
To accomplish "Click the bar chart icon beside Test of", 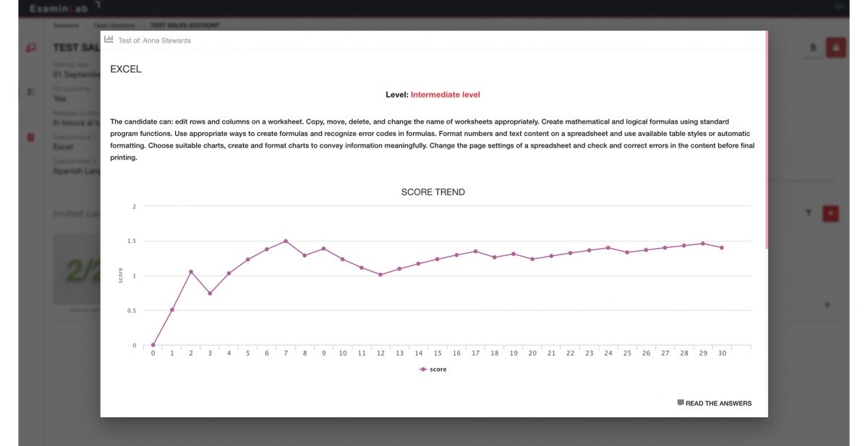I will tap(109, 40).
